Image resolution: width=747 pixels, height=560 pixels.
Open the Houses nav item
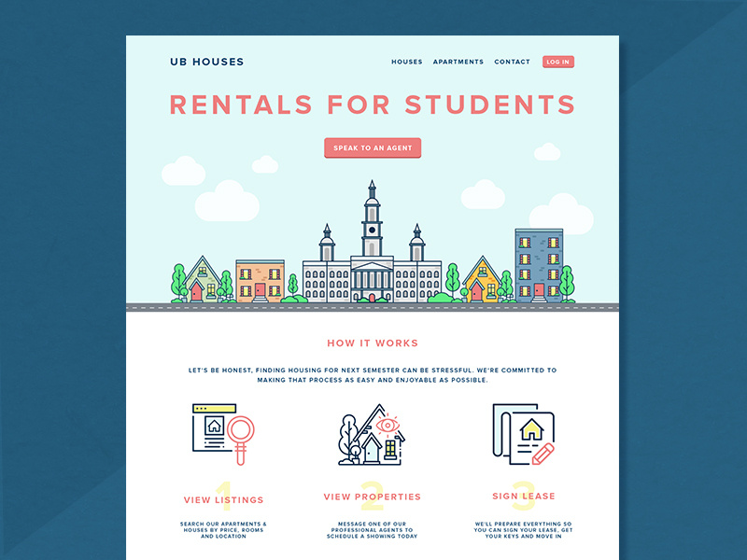click(x=407, y=62)
